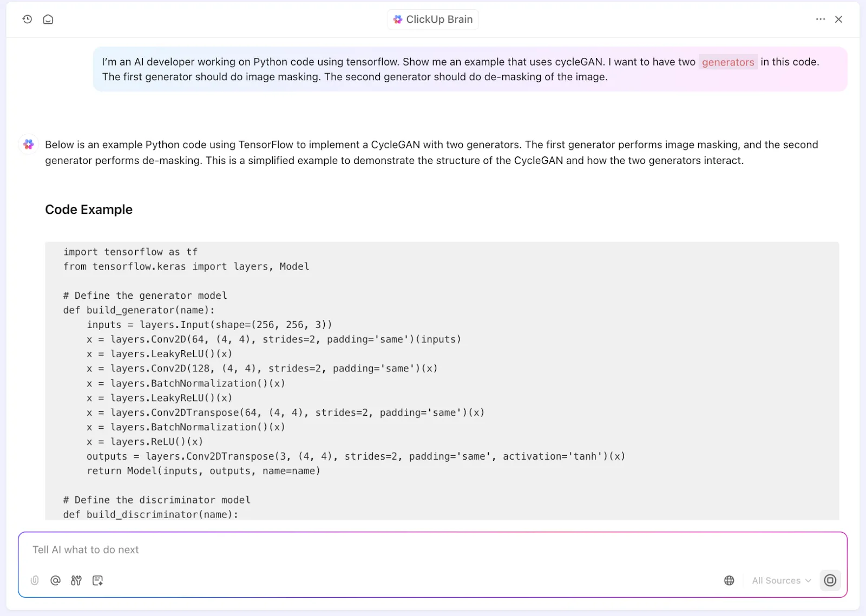Click the 'def build_generator(name):' line
Screen dimensions: 866x616
pyautogui.click(x=139, y=310)
